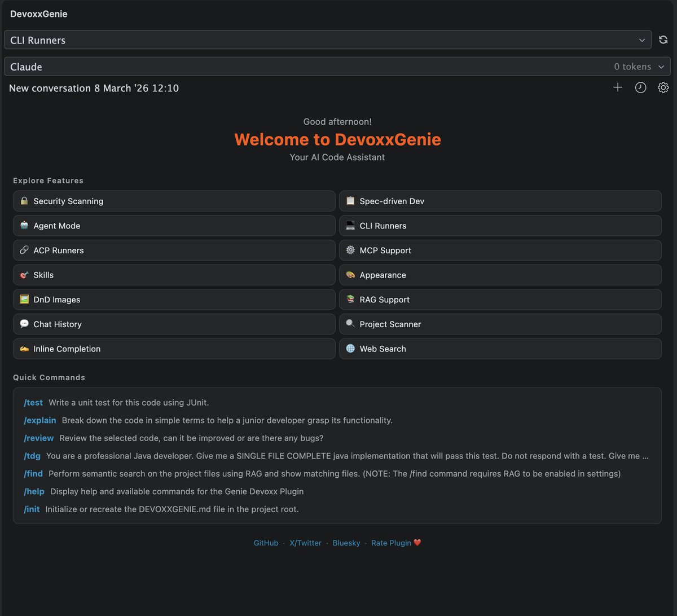Click 'Initialize or recreate the DEVOXXGENIE.md file' text
677x616 pixels.
172,509
